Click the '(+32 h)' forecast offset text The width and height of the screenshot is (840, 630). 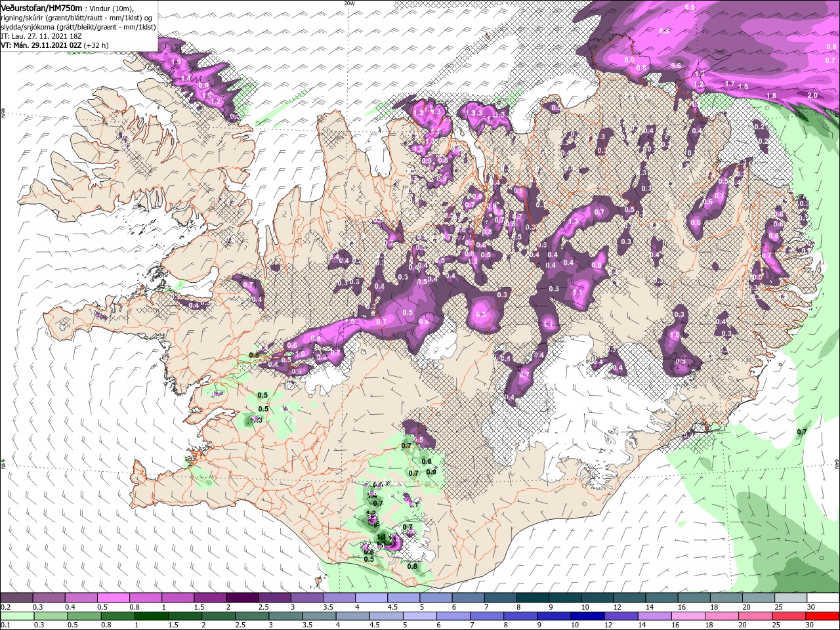point(96,45)
